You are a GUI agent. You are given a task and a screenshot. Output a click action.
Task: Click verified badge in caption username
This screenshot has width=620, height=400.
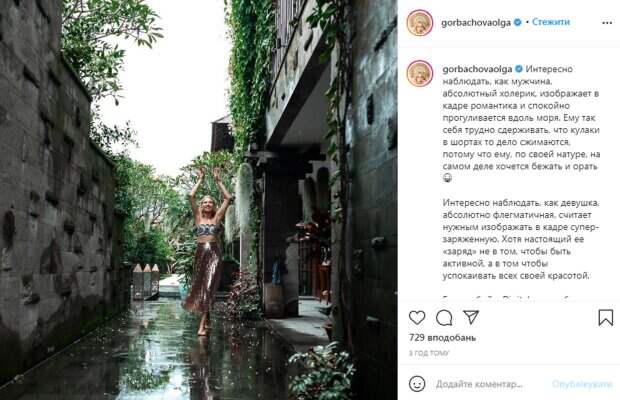518,69
